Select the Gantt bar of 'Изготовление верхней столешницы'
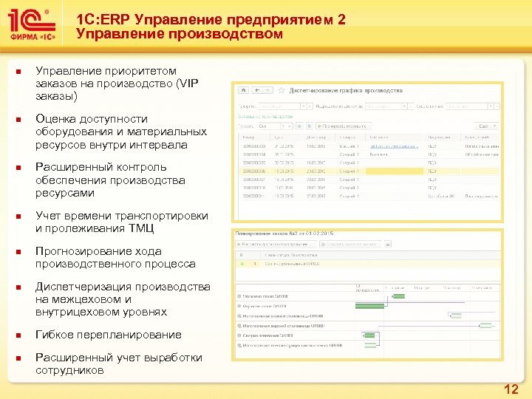The height and width of the screenshot is (399, 532). (485, 326)
